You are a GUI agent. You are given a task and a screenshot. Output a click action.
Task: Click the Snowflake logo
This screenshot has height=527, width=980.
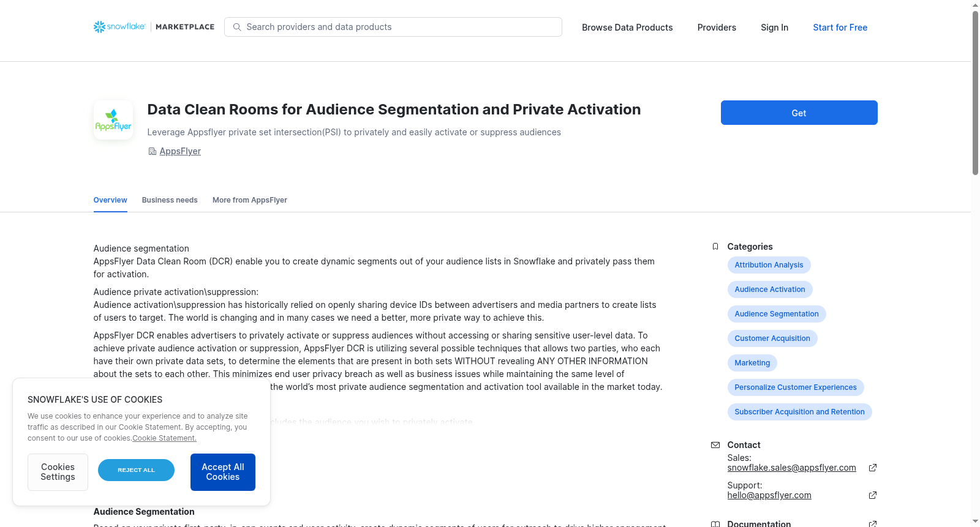tap(119, 27)
